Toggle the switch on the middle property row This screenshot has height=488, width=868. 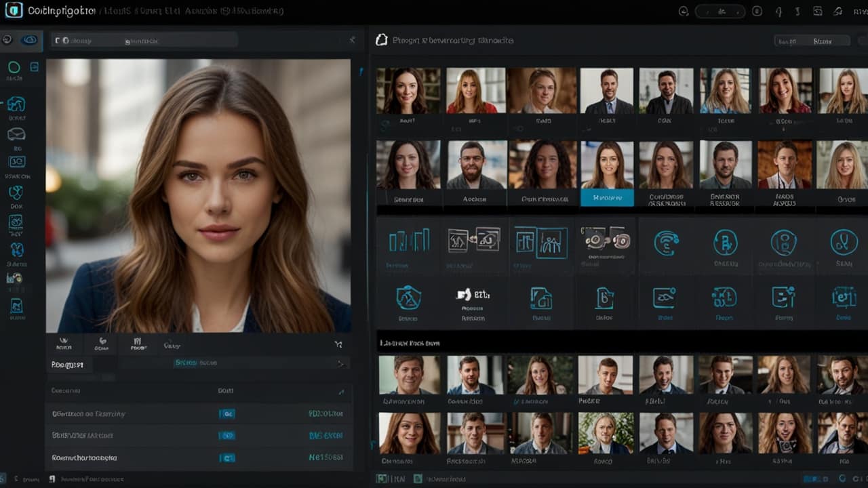(x=228, y=434)
